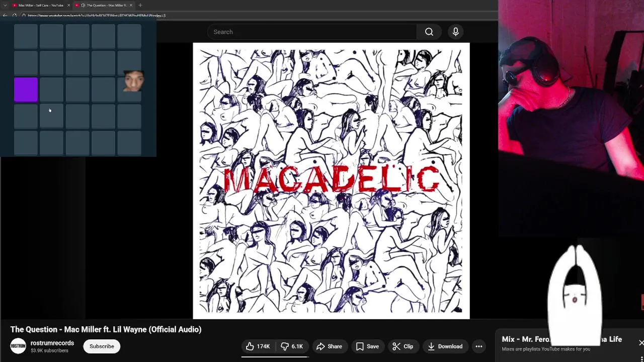
Task: Click video title 'The Question - Mac Miller ft. Lil Wayne'
Action: 106,329
